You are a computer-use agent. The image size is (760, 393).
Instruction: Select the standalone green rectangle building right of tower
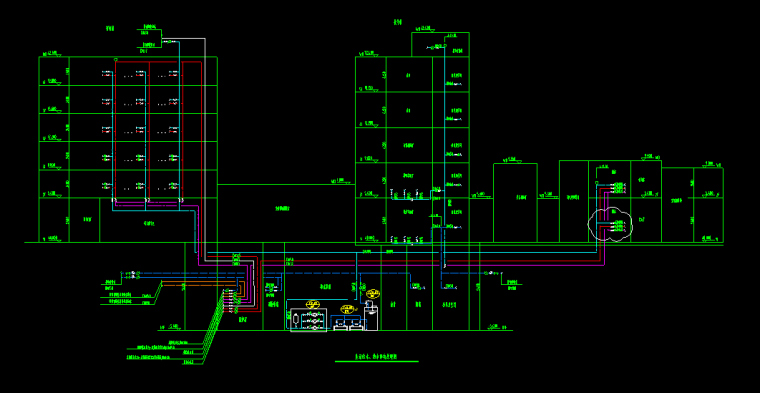point(515,203)
